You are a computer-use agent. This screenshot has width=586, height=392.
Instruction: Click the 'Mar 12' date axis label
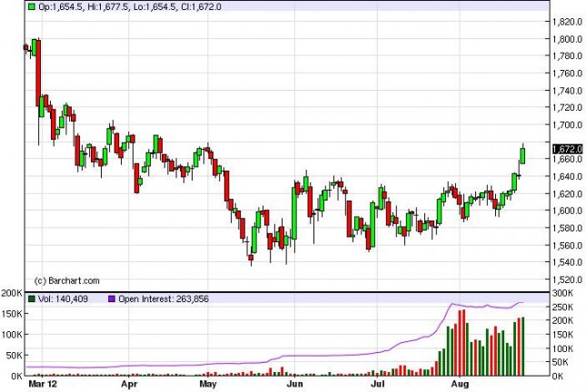[x=43, y=384]
